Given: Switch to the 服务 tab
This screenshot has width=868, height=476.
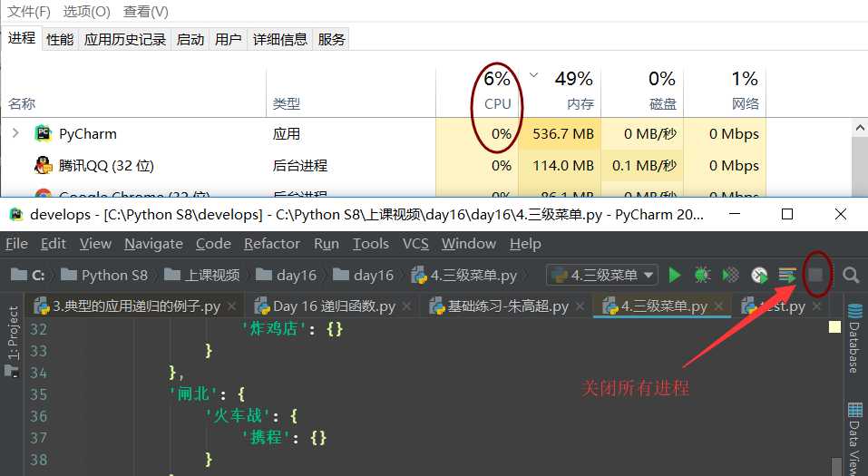Looking at the screenshot, I should pyautogui.click(x=331, y=39).
